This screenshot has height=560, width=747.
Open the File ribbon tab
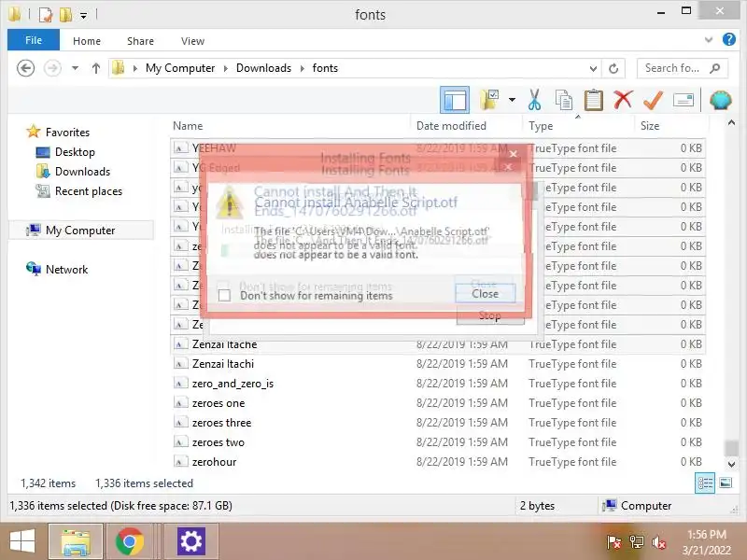(34, 40)
